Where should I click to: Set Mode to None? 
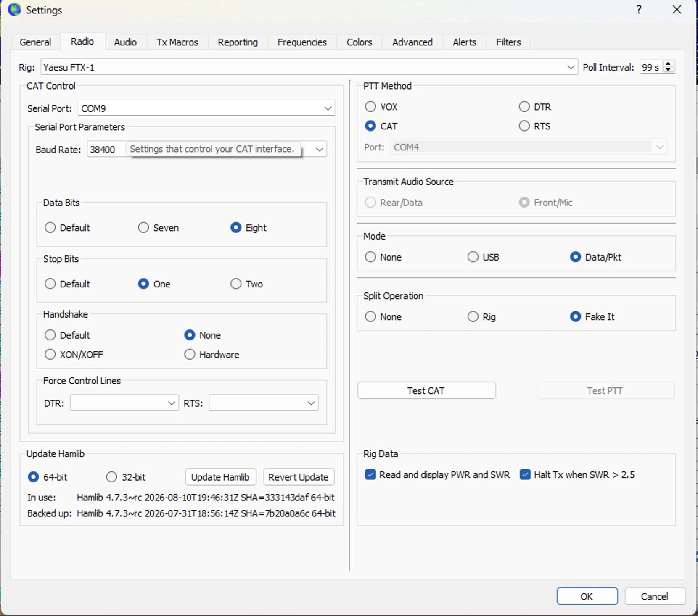tap(383, 257)
